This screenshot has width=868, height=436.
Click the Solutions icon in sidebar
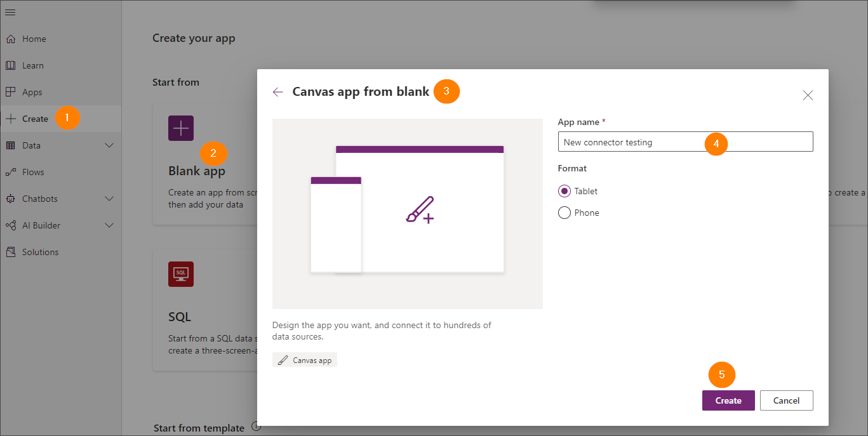(10, 252)
